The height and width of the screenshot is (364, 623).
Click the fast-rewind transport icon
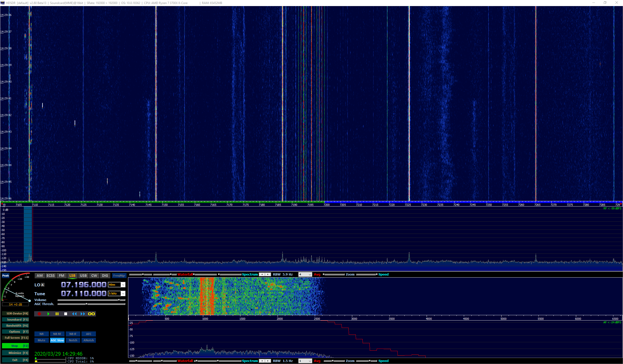pos(74,314)
